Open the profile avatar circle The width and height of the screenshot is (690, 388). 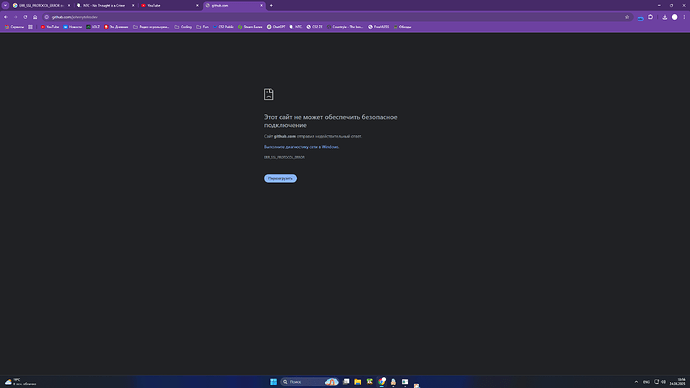675,17
